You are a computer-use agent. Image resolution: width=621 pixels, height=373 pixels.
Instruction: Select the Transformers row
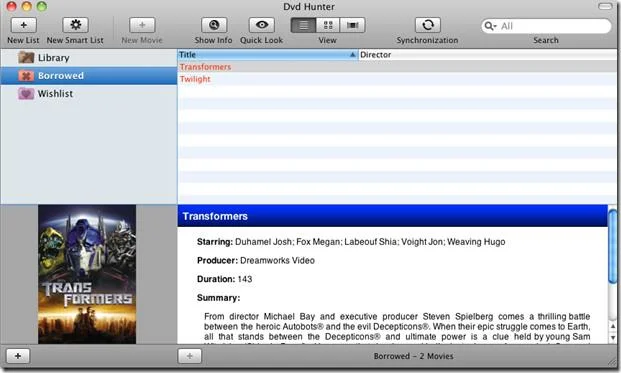(397, 67)
